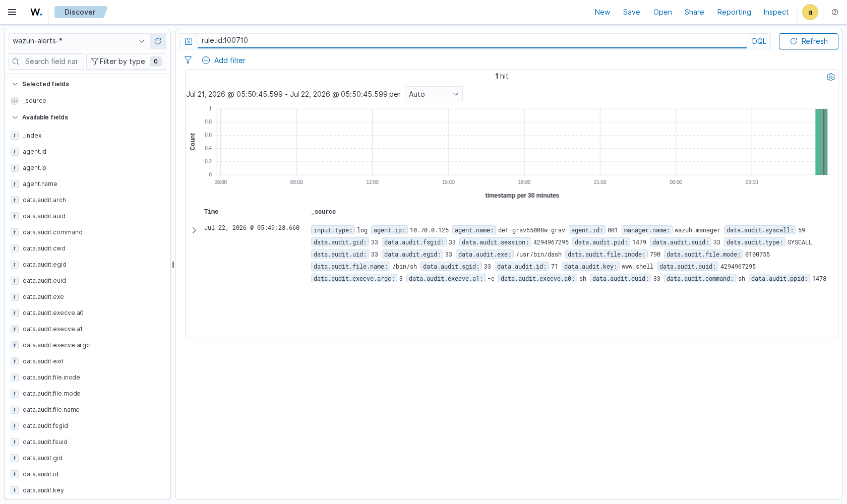Open the help icon menu
This screenshot has width=847, height=504.
[835, 12]
